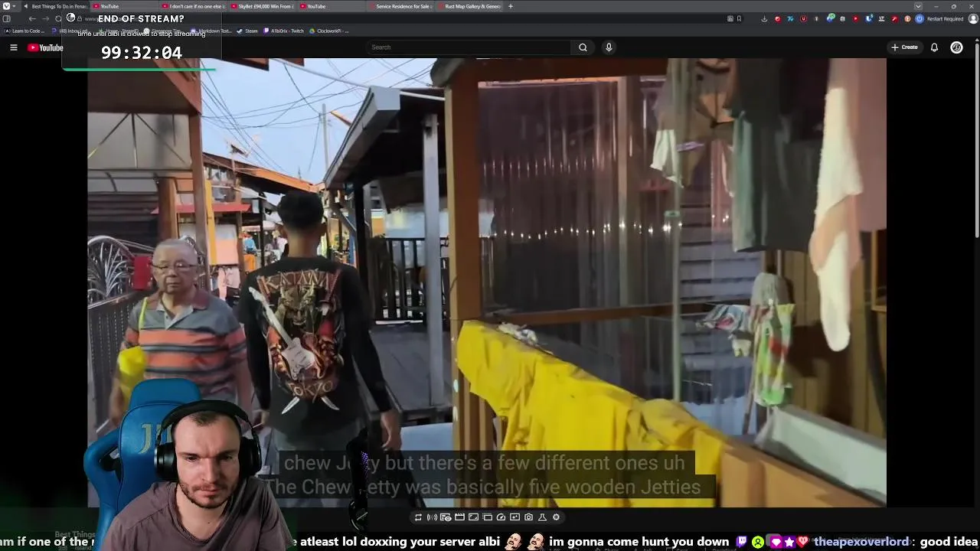980x551 pixels.
Task: Reload the page with the refresh icon
Action: [x=58, y=19]
